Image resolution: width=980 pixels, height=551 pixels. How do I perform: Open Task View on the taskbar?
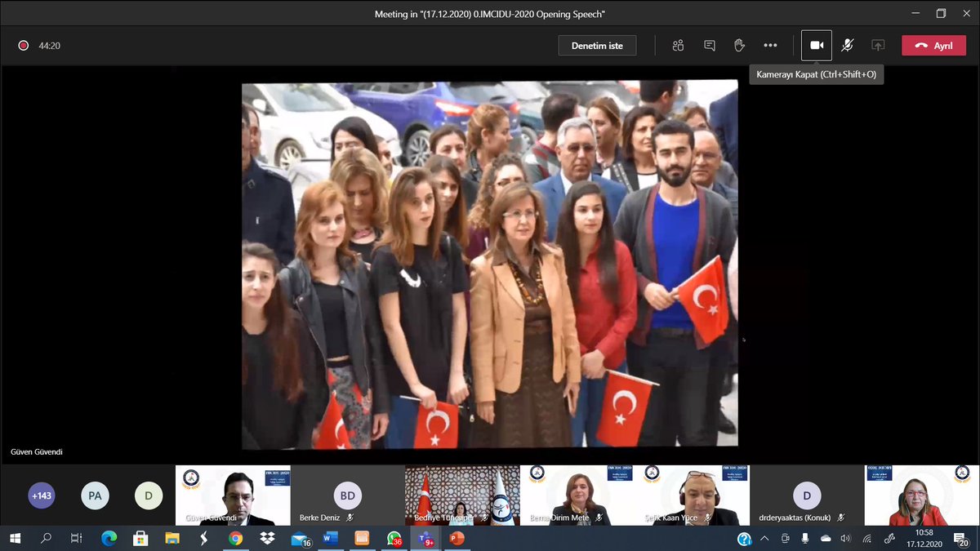76,539
